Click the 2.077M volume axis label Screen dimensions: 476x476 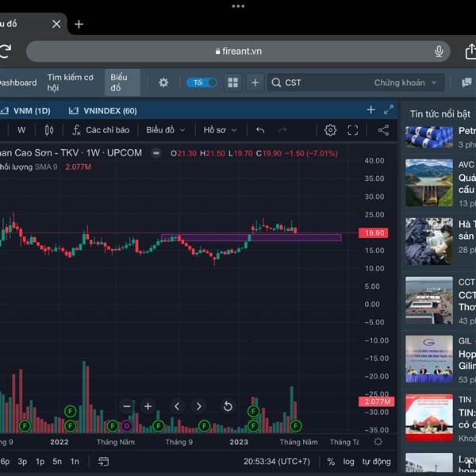(376, 401)
